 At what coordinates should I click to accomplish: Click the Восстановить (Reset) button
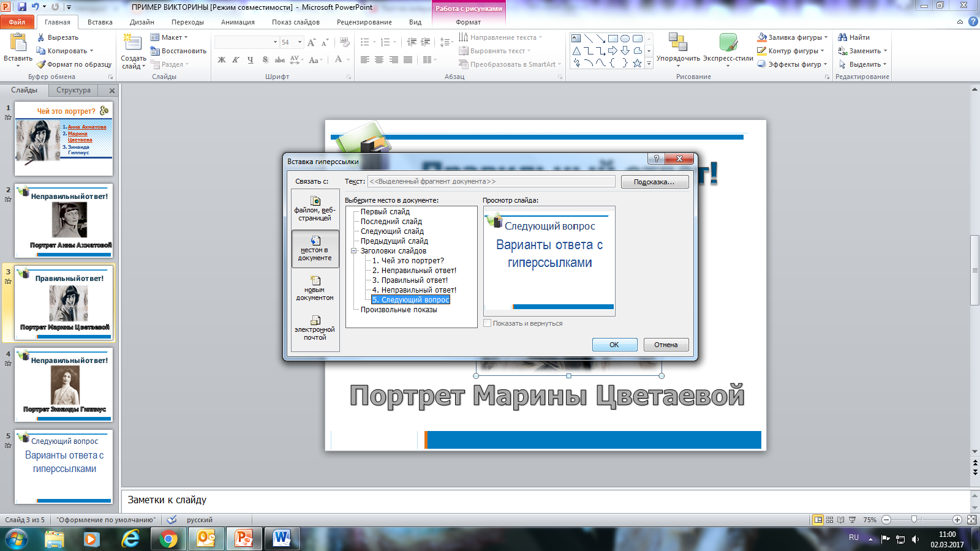179,51
